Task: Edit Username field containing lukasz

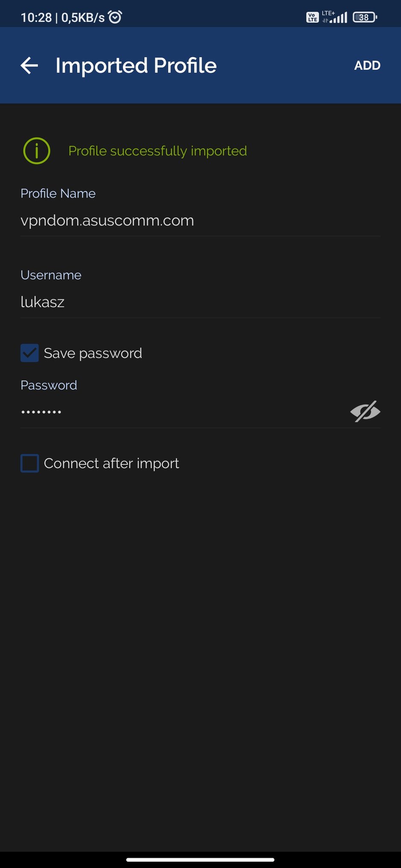Action: point(200,302)
